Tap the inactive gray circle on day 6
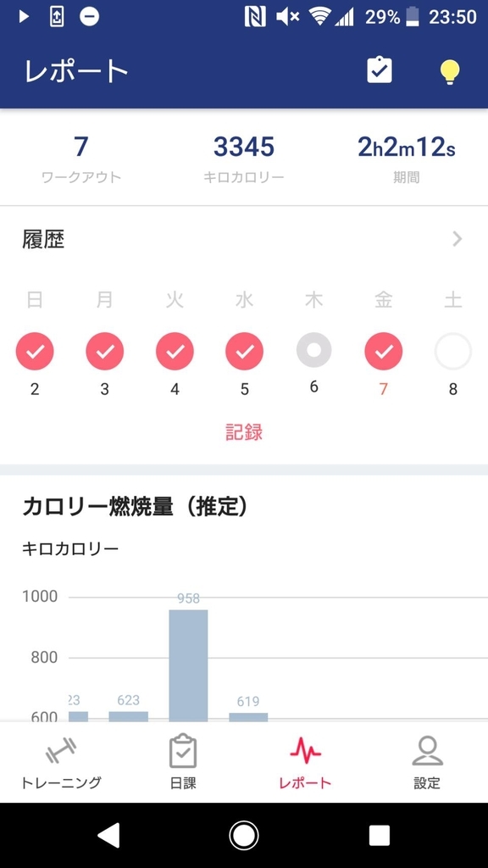Image resolution: width=488 pixels, height=868 pixels. tap(313, 351)
